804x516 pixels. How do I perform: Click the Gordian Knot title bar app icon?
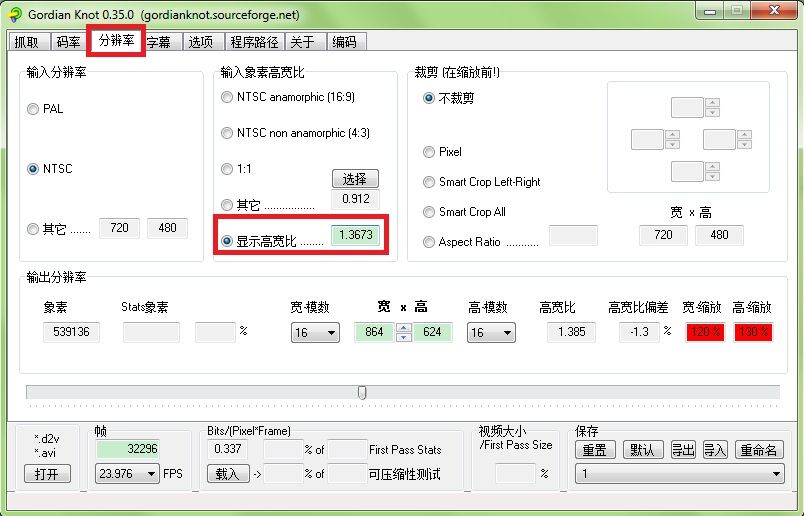pos(15,14)
